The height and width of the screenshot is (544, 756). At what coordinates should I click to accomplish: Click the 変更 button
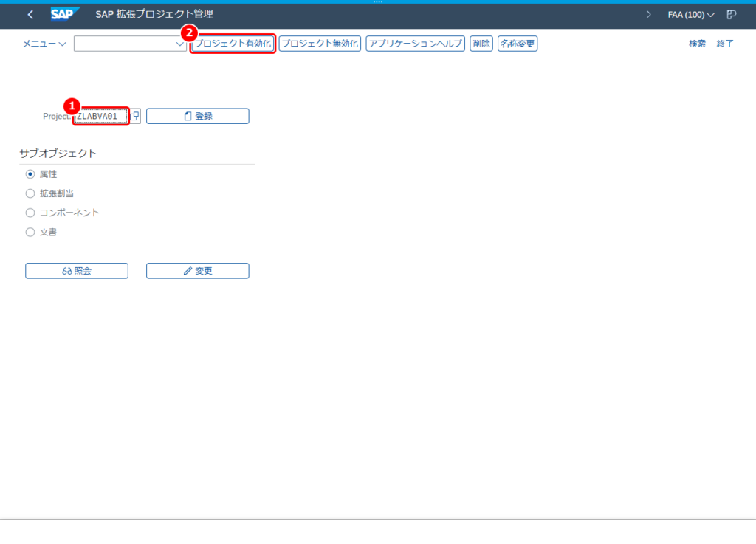coord(198,271)
